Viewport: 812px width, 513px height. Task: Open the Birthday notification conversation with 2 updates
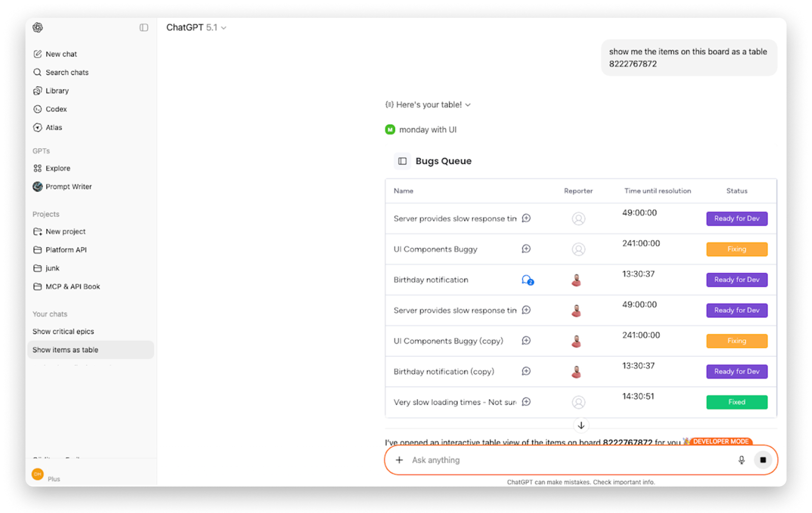527,280
